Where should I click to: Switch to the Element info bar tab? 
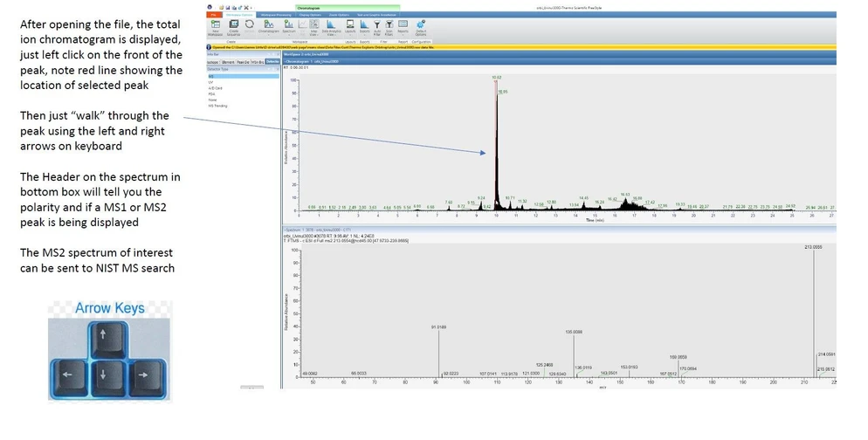coord(229,62)
